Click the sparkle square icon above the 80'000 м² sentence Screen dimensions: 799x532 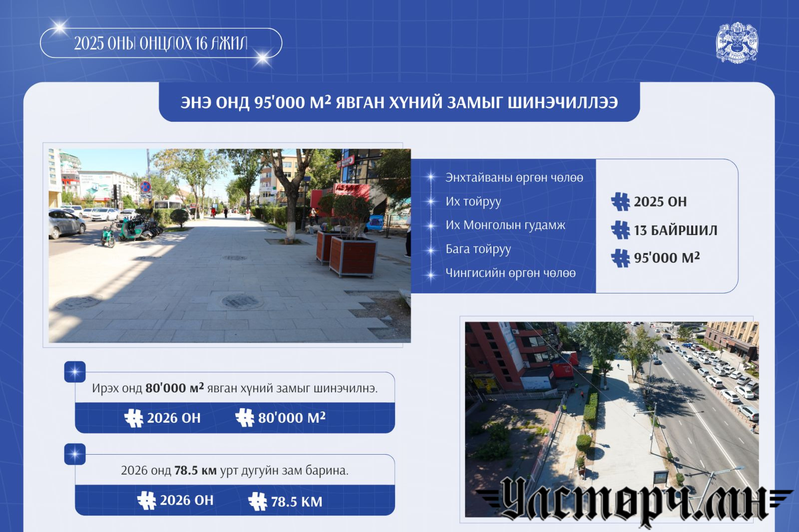click(x=75, y=372)
